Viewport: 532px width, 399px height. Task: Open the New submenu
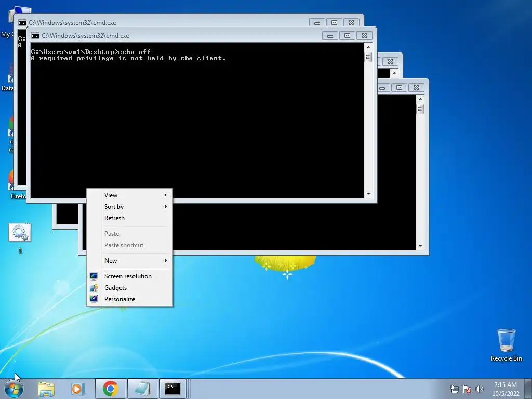pos(129,261)
